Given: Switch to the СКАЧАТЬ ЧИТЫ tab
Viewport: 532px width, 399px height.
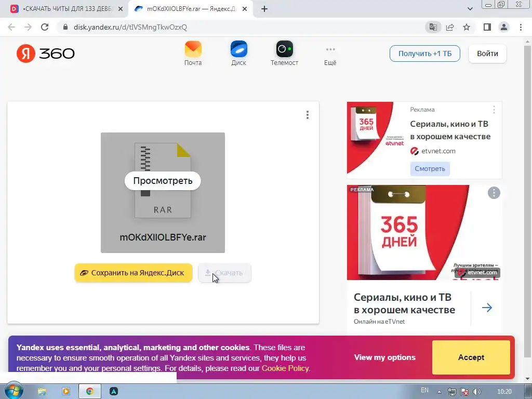Looking at the screenshot, I should (x=67, y=9).
